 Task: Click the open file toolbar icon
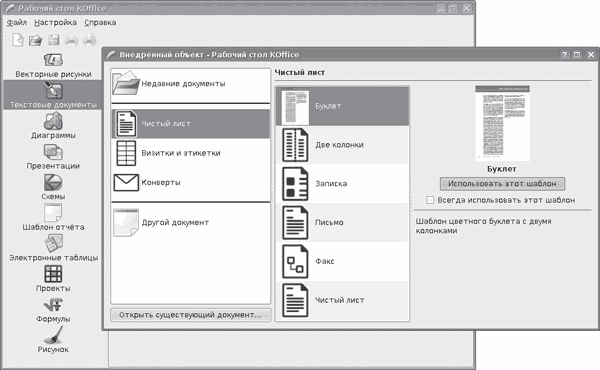pyautogui.click(x=35, y=40)
